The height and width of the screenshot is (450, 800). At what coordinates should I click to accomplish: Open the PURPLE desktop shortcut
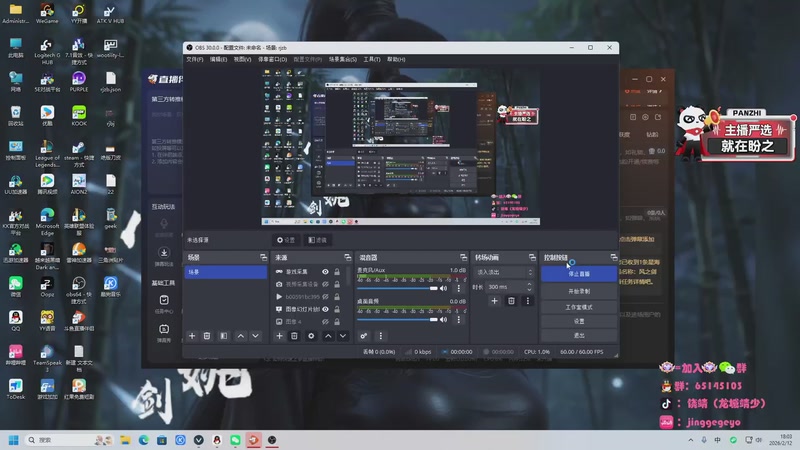pyautogui.click(x=79, y=82)
